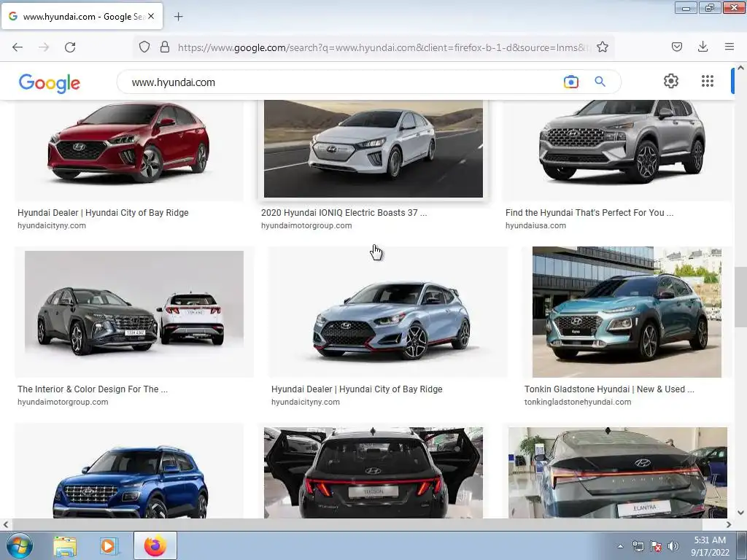The height and width of the screenshot is (560, 747).
Task: Open volume control in system tray
Action: pyautogui.click(x=673, y=546)
